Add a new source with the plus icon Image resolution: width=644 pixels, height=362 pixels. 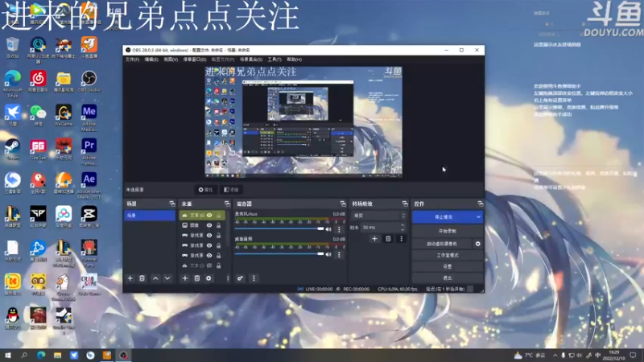click(x=185, y=278)
